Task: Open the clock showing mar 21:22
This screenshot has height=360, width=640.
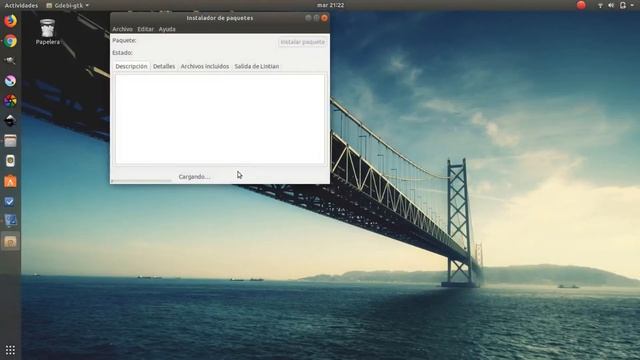Action: [x=330, y=5]
